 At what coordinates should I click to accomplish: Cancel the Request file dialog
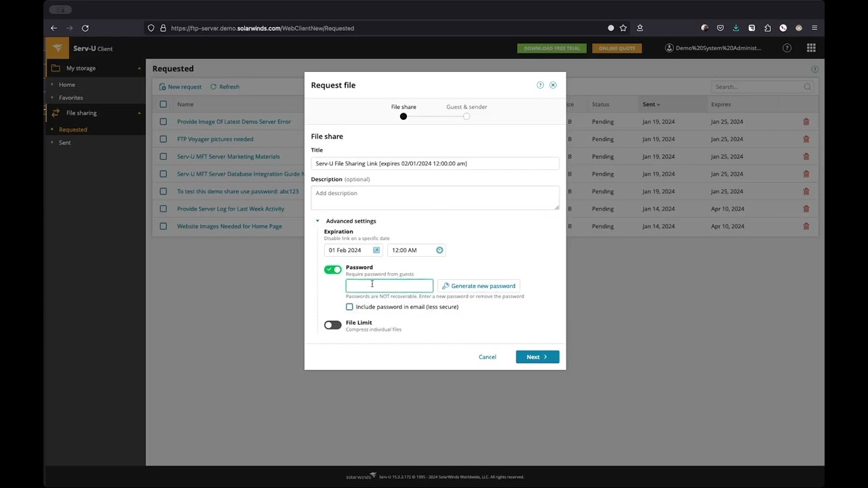click(x=487, y=357)
